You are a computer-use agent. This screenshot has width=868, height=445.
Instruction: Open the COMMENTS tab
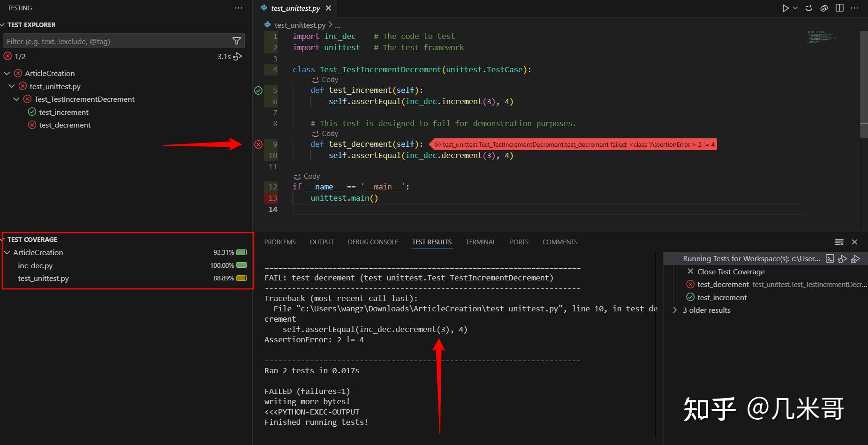(560, 242)
